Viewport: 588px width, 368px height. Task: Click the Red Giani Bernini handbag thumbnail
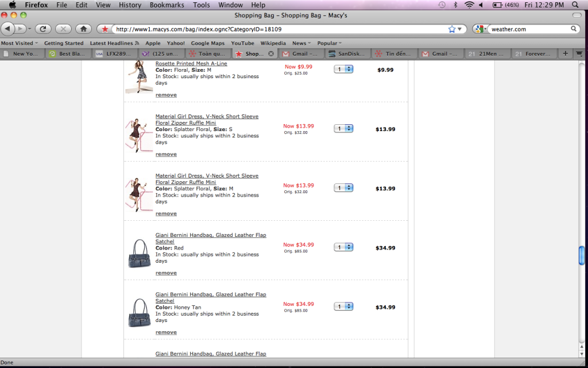click(x=139, y=253)
